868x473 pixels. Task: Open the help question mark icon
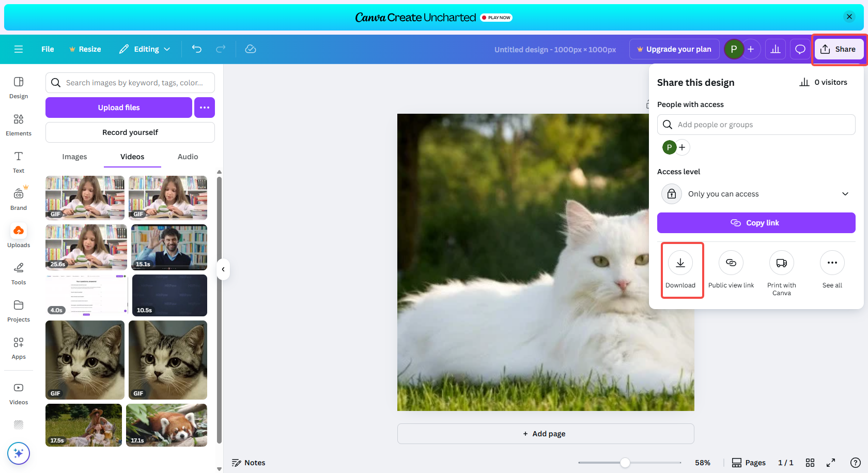tap(856, 463)
